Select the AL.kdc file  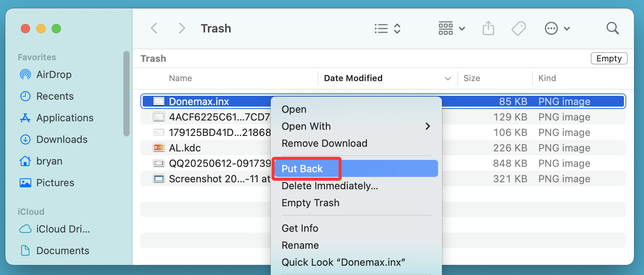[x=383, y=148]
